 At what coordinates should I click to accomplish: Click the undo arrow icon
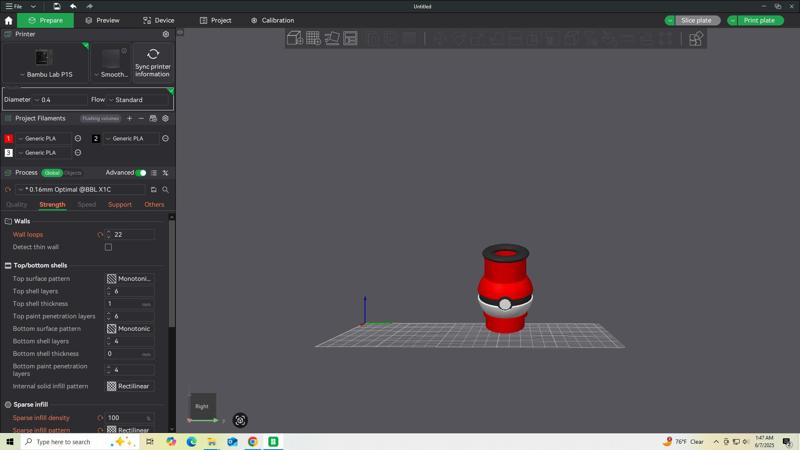pyautogui.click(x=73, y=6)
